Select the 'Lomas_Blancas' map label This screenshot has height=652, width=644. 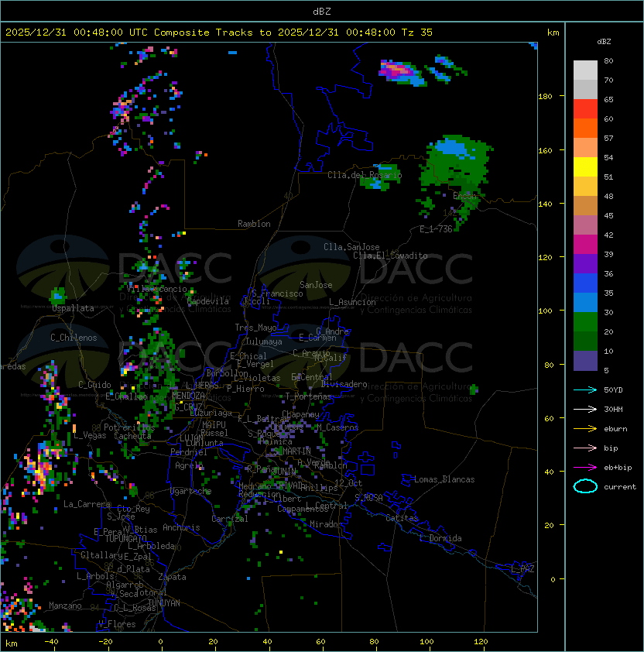point(444,479)
